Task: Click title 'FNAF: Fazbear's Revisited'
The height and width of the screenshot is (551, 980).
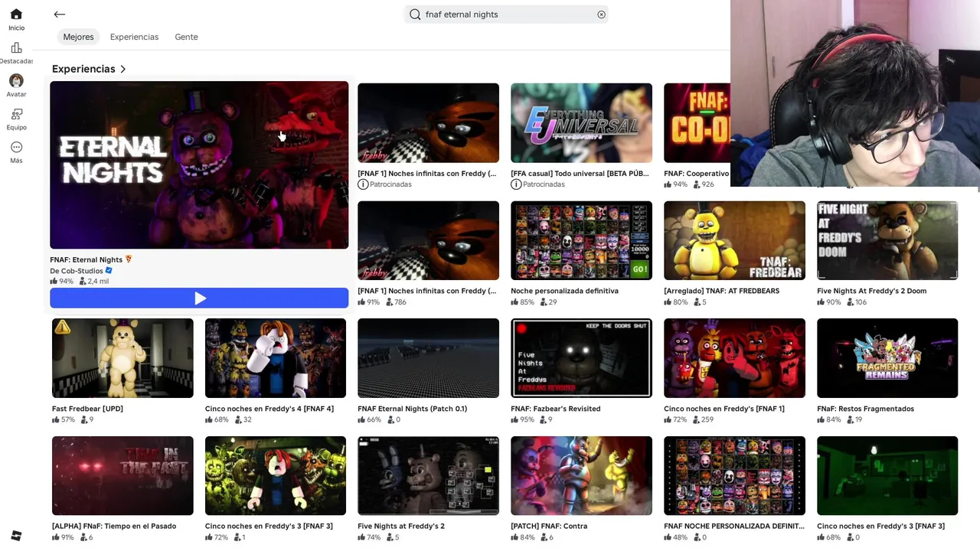Action: [x=555, y=409]
